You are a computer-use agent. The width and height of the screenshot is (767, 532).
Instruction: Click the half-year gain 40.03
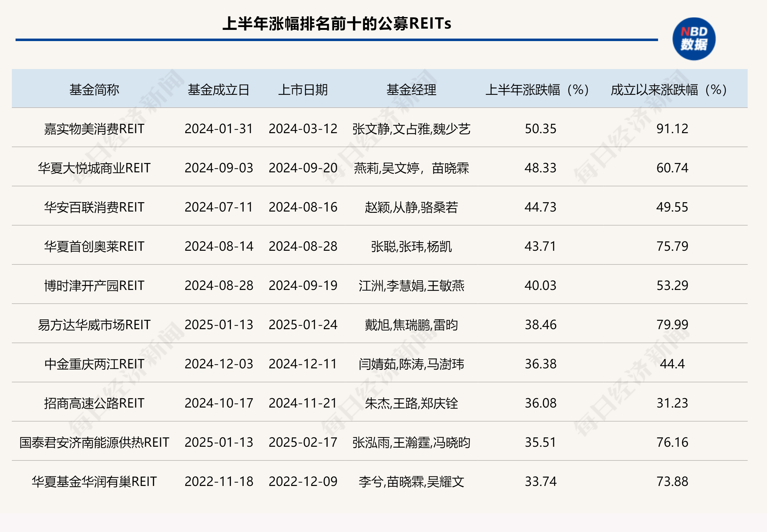coord(541,285)
